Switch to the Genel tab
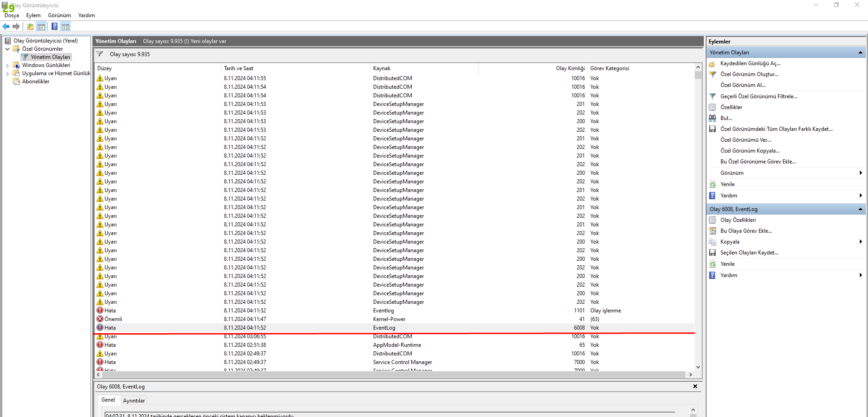This screenshot has height=417, width=868. [108, 400]
